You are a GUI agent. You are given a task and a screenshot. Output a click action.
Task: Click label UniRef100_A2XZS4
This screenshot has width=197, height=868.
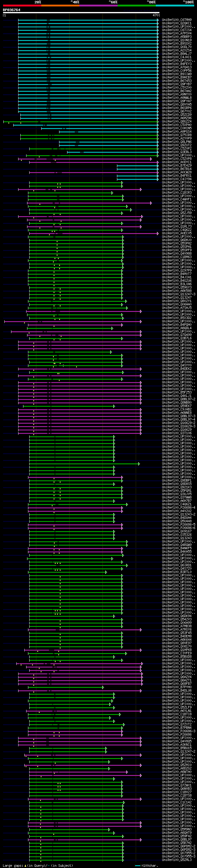(177, 50)
